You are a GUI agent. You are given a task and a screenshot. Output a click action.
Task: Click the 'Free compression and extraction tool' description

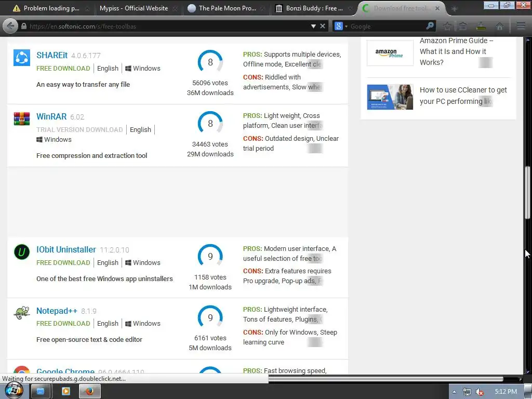click(91, 155)
